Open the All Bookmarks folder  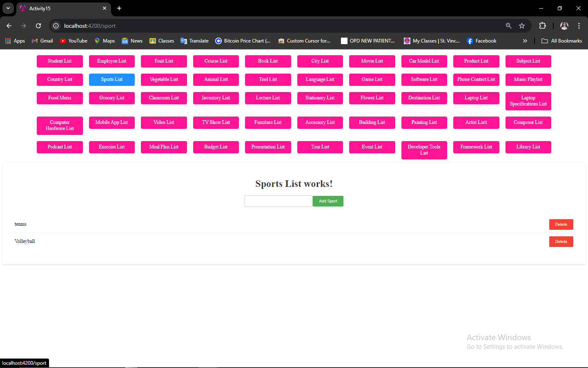pyautogui.click(x=562, y=41)
